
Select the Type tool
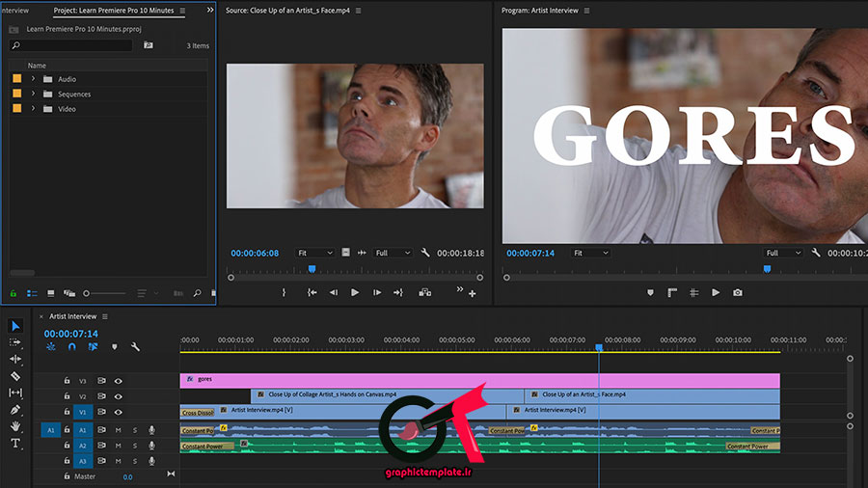click(15, 444)
